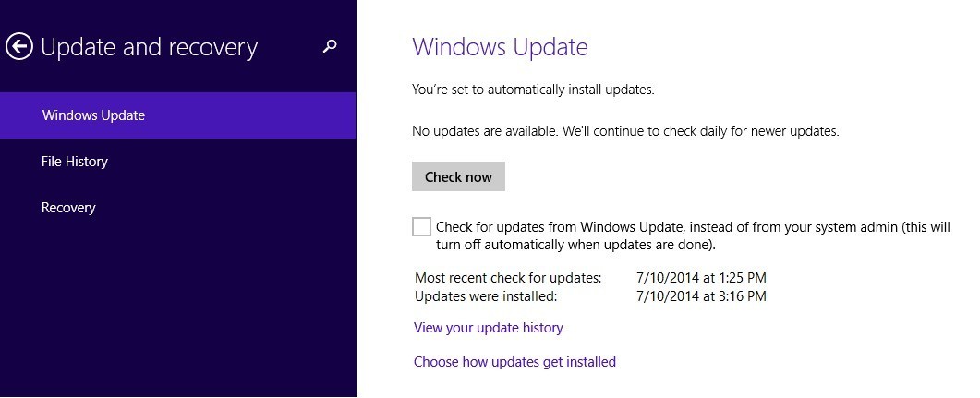Open the File History section
The width and height of the screenshot is (980, 398).
coord(75,162)
